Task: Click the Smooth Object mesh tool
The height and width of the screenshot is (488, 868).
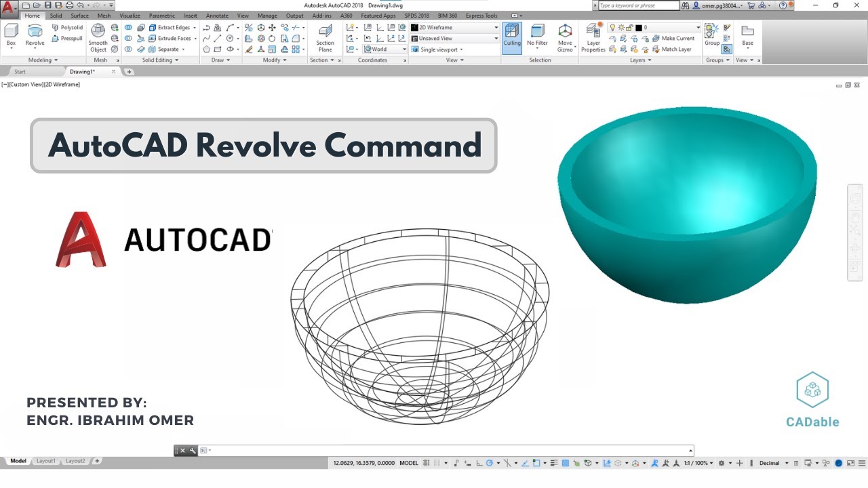Action: tap(98, 38)
